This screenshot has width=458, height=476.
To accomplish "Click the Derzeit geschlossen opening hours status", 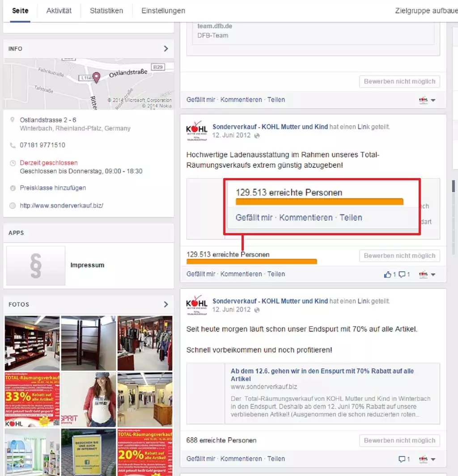I will pos(49,163).
